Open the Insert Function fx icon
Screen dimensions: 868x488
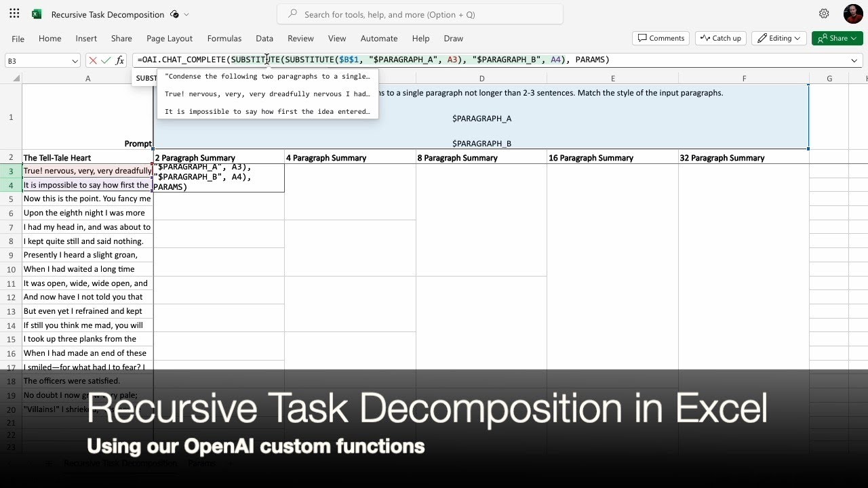coord(120,60)
